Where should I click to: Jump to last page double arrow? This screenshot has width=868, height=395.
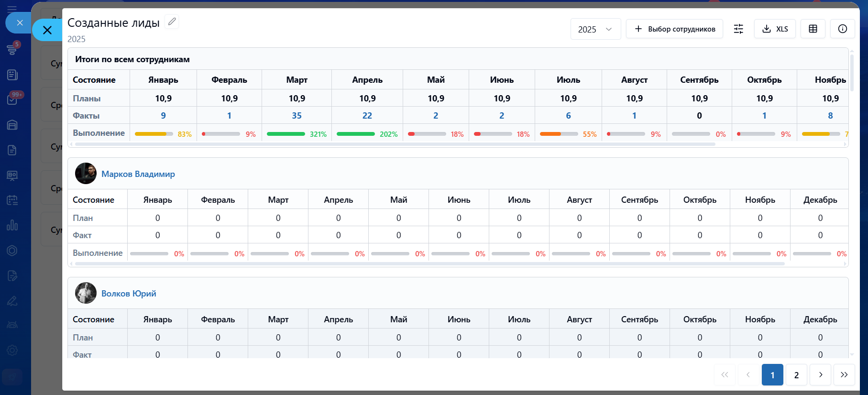click(x=844, y=375)
